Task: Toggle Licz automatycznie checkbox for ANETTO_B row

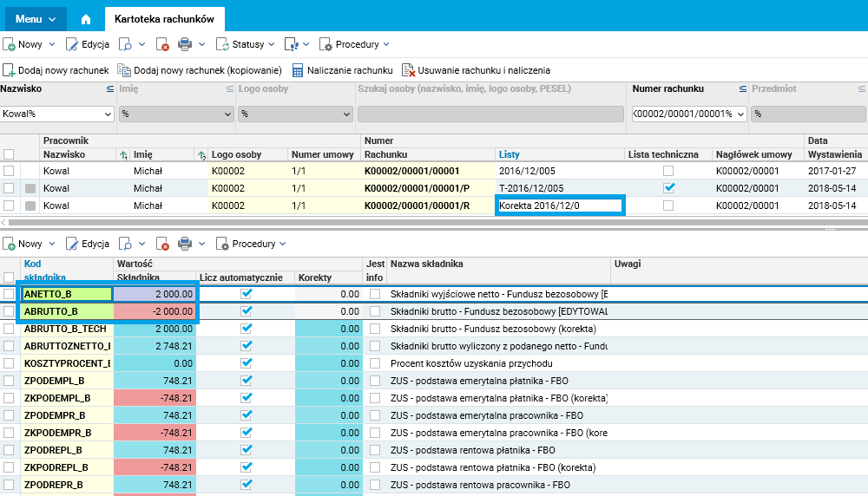Action: point(247,294)
